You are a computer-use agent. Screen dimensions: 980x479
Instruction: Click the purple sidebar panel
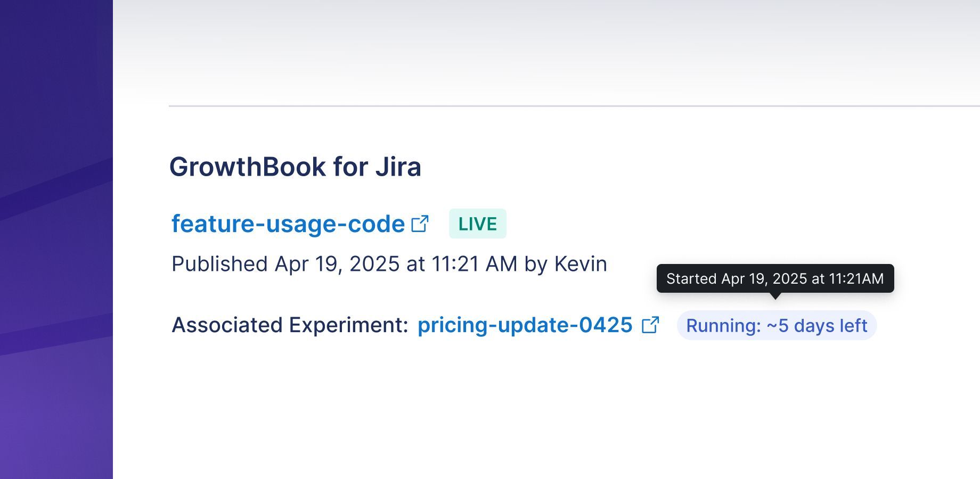coord(56,240)
